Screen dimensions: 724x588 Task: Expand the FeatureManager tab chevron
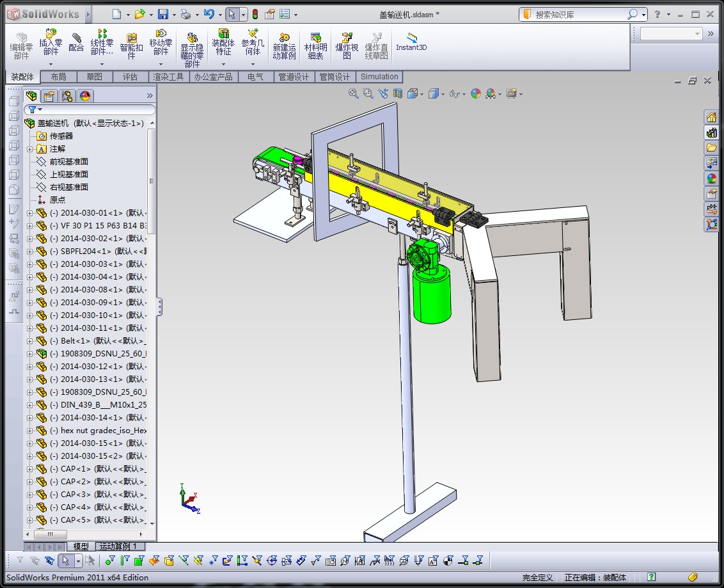[x=150, y=95]
